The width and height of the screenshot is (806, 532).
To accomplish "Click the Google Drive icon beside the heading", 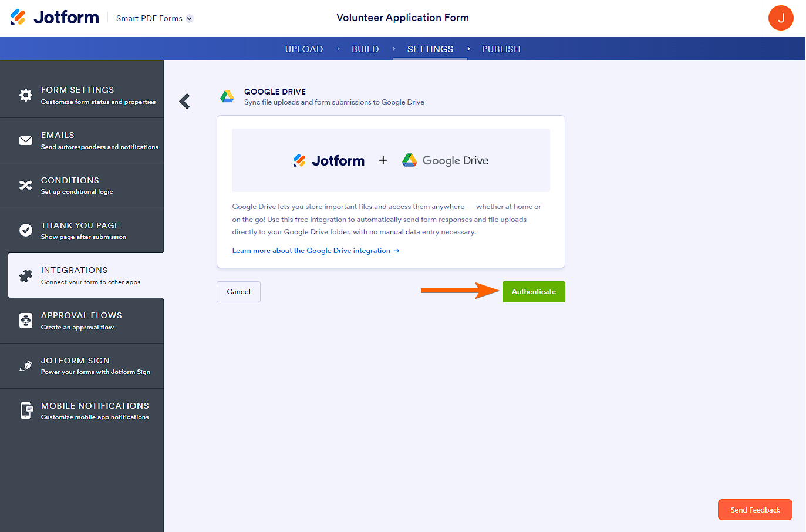I will pyautogui.click(x=227, y=96).
